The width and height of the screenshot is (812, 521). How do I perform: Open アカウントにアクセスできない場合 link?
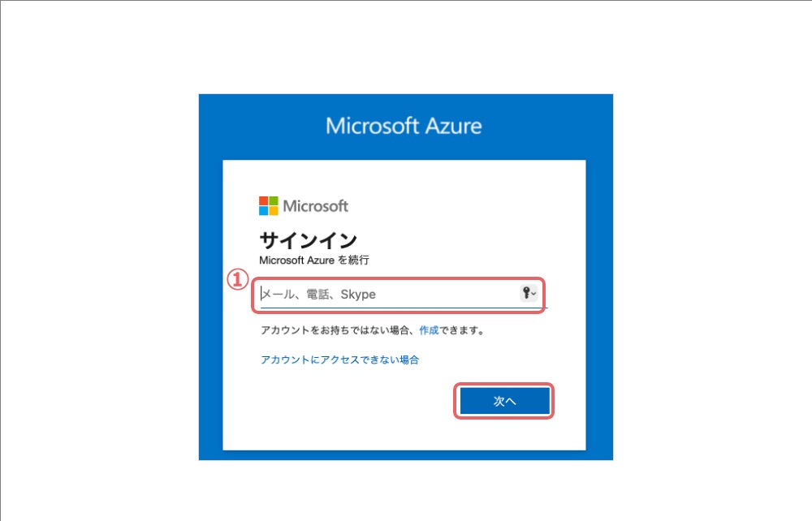pyautogui.click(x=339, y=360)
